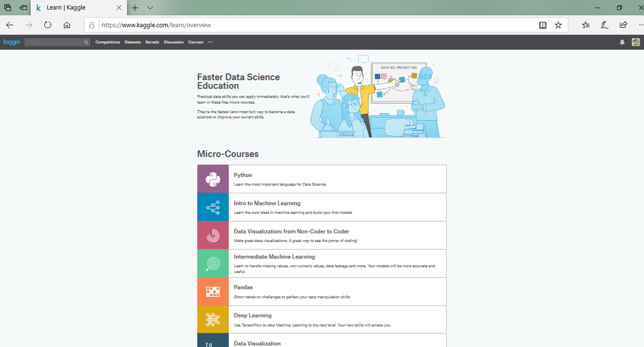Go to Datasets in the nav bar
644x347 pixels.
pos(133,42)
